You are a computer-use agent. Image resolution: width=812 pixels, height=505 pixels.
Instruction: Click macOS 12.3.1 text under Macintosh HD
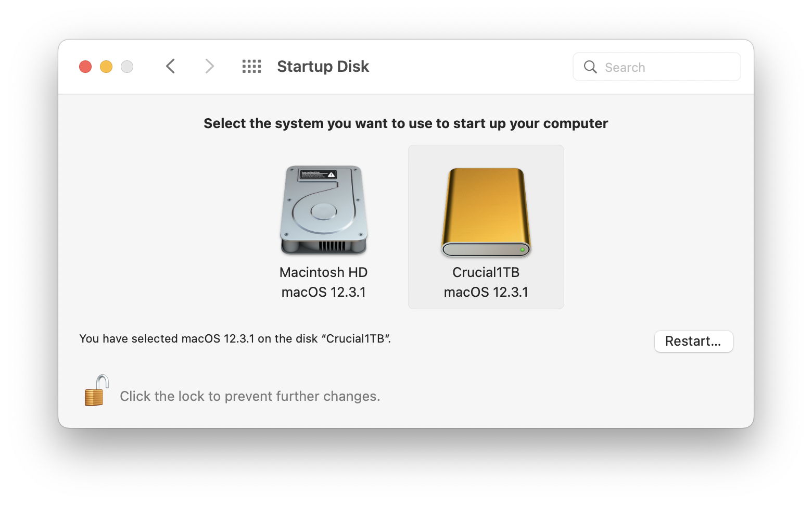(323, 292)
